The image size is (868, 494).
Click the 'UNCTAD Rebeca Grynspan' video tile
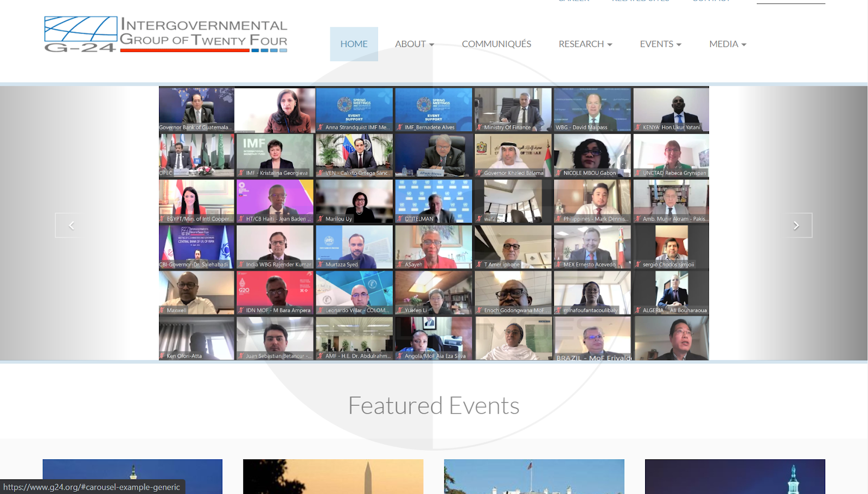point(671,156)
